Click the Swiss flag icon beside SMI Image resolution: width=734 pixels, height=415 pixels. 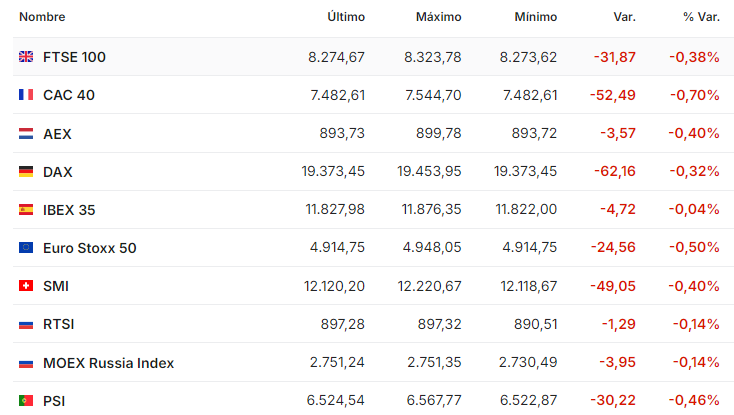(26, 285)
